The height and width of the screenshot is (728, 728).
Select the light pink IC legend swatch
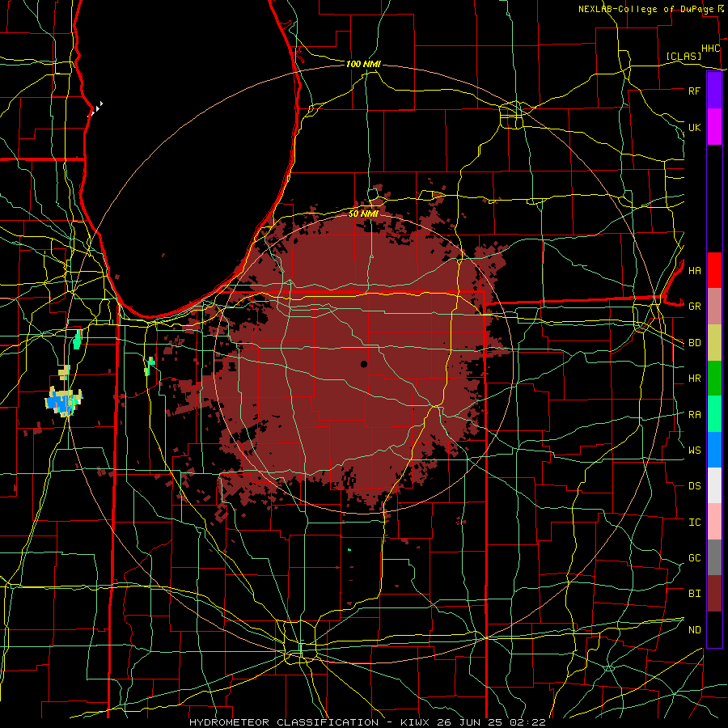[x=714, y=522]
